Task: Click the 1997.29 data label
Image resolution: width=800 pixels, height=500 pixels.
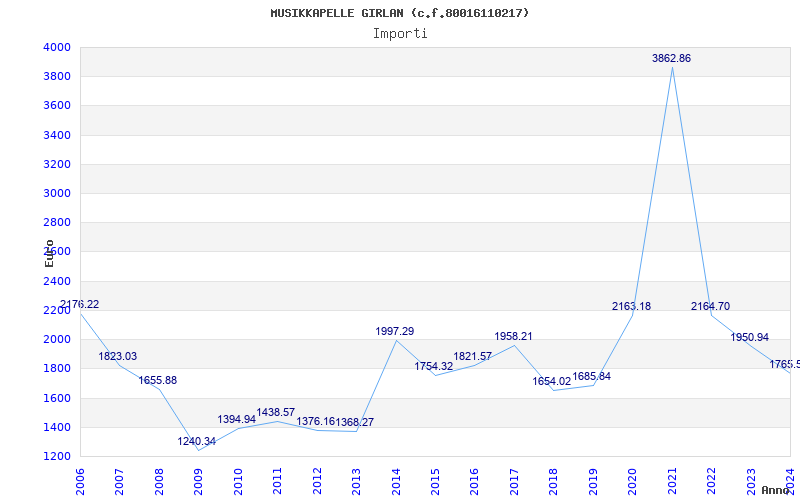Action: pos(395,332)
